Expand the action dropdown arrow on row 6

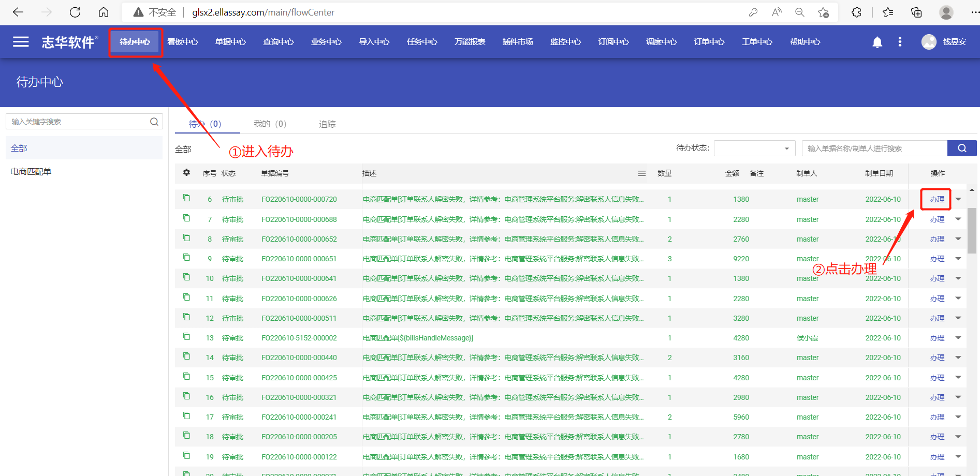tap(958, 199)
